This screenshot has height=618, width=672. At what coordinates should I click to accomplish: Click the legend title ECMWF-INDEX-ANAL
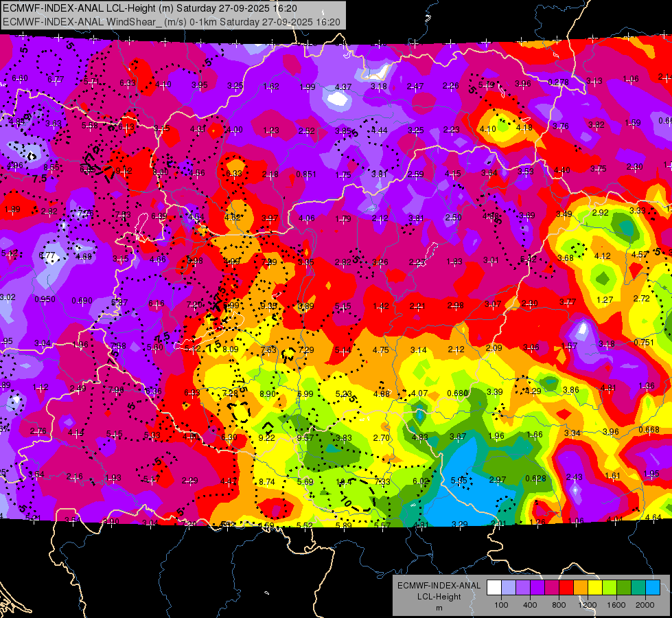pos(439,586)
